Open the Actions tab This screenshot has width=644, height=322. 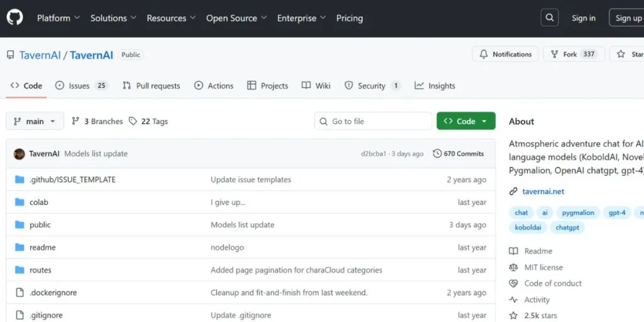214,86
